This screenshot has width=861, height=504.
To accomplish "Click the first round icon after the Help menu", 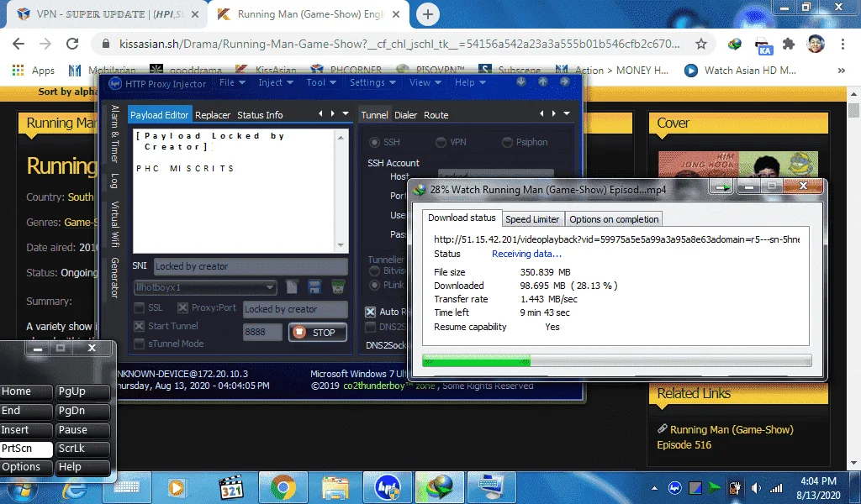I will pyautogui.click(x=521, y=81).
